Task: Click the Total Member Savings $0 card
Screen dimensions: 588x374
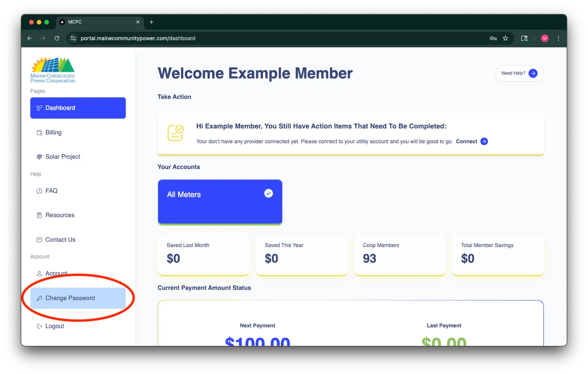Action: pyautogui.click(x=498, y=255)
